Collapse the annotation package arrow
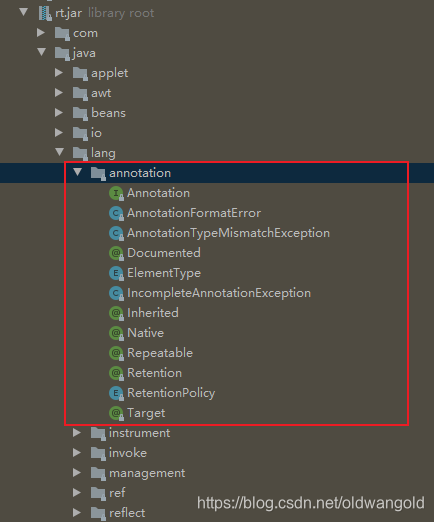This screenshot has height=522, width=434. click(78, 172)
